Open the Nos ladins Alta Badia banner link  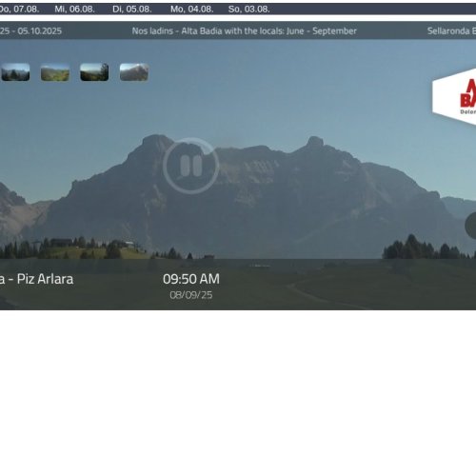click(x=244, y=31)
